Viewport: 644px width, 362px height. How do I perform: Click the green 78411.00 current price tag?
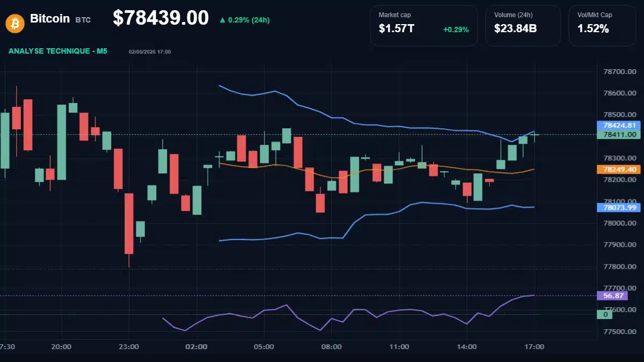(x=619, y=134)
